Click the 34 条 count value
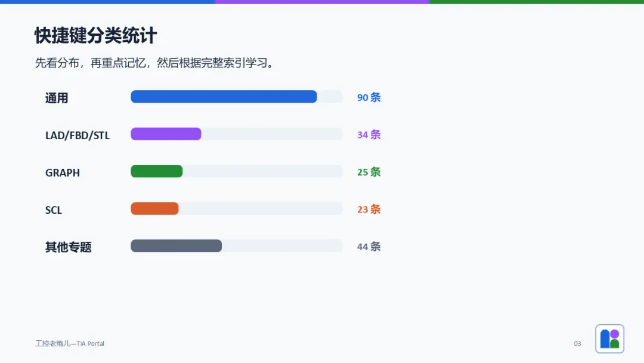This screenshot has width=644, height=363. pos(369,134)
